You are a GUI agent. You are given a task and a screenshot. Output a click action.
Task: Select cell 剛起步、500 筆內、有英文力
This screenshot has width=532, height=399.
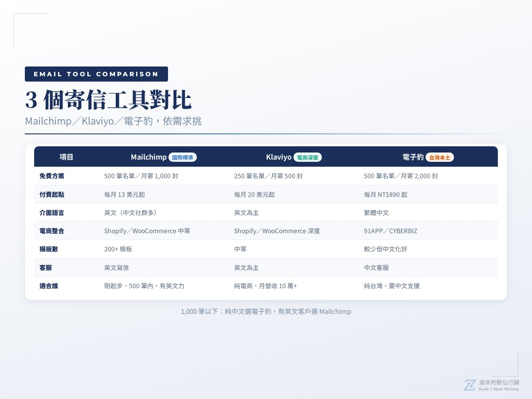[x=144, y=286]
